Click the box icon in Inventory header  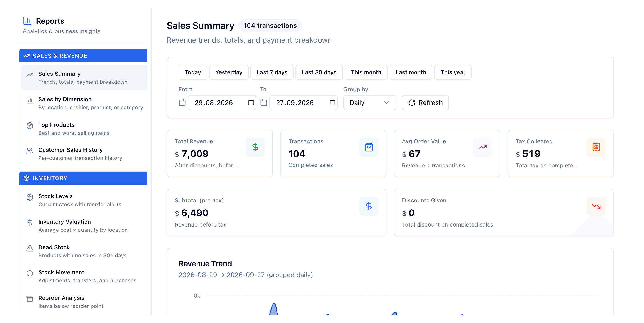[27, 178]
